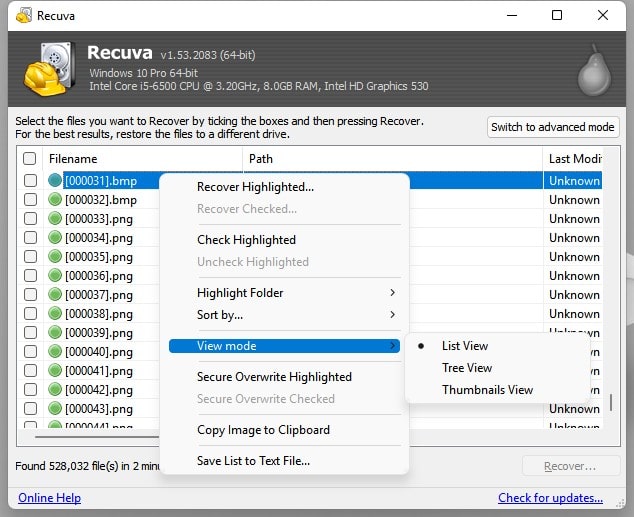Screen dimensions: 634x517
Task: Tick checkbox for [000034].png
Action: point(30,237)
